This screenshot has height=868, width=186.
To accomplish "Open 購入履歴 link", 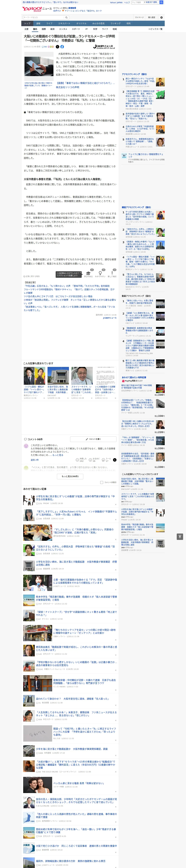I will click(x=152, y=18).
